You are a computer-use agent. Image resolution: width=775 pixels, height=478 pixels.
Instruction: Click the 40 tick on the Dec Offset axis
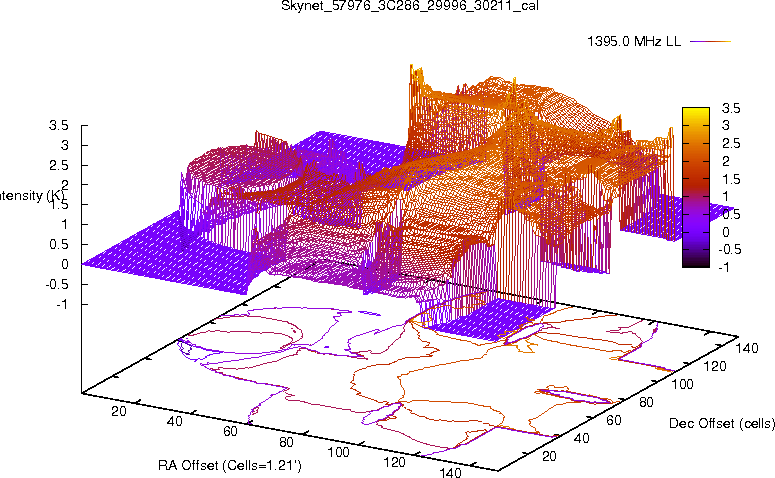pos(581,438)
